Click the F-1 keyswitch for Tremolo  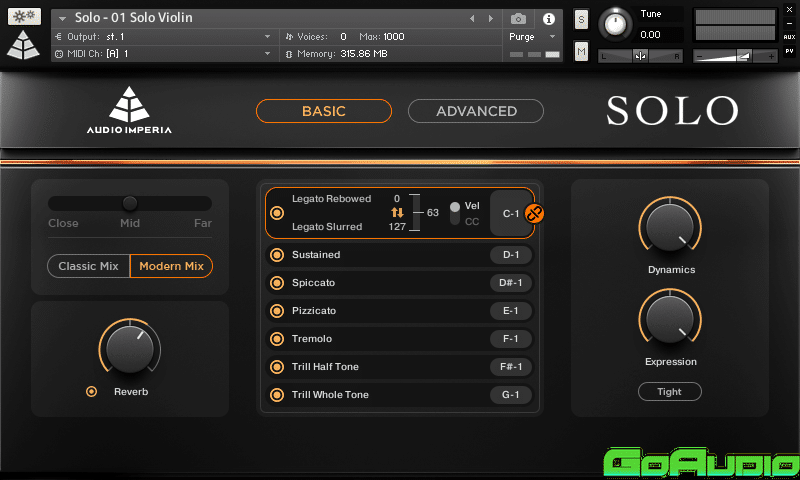pyautogui.click(x=511, y=339)
